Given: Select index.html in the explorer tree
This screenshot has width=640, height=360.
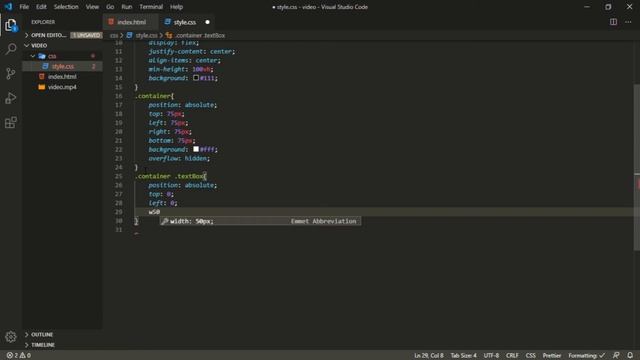Looking at the screenshot, I should coord(62,76).
